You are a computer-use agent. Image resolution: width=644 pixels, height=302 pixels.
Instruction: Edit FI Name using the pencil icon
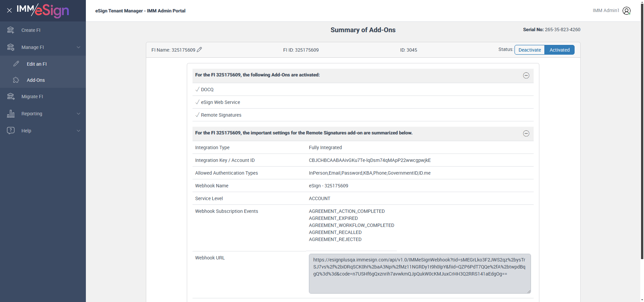[x=199, y=50]
